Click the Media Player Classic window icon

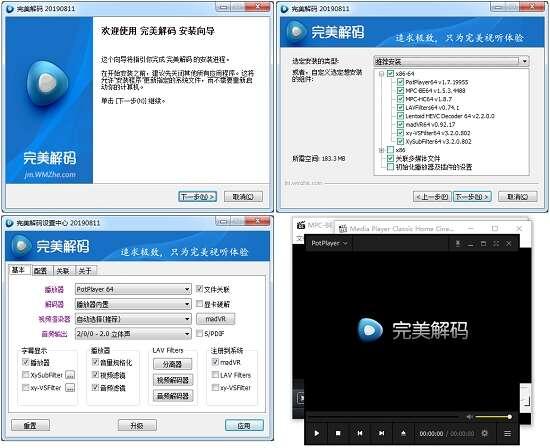(343, 229)
